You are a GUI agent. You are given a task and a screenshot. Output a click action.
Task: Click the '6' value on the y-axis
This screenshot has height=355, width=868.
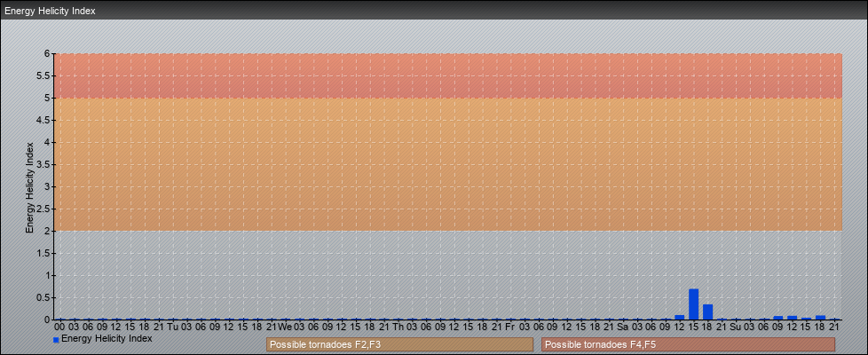pyautogui.click(x=48, y=54)
